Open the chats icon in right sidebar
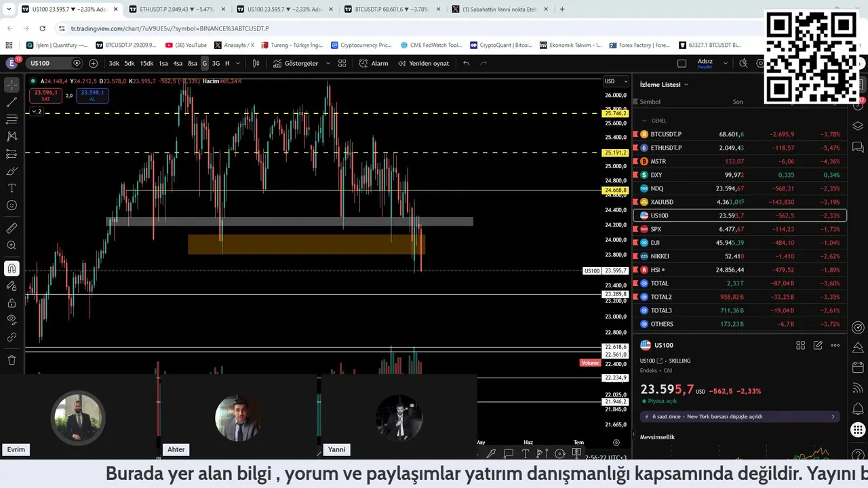This screenshot has height=488, width=868. click(858, 146)
